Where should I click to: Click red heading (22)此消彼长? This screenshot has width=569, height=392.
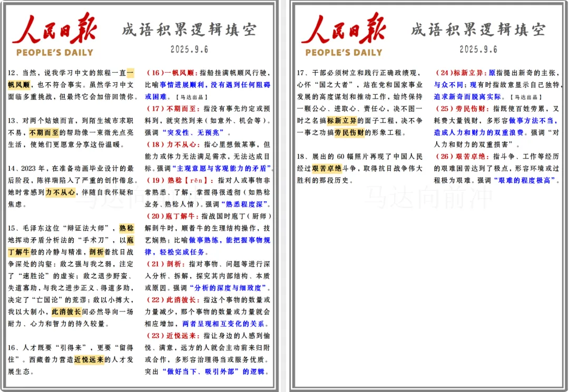pos(173,300)
